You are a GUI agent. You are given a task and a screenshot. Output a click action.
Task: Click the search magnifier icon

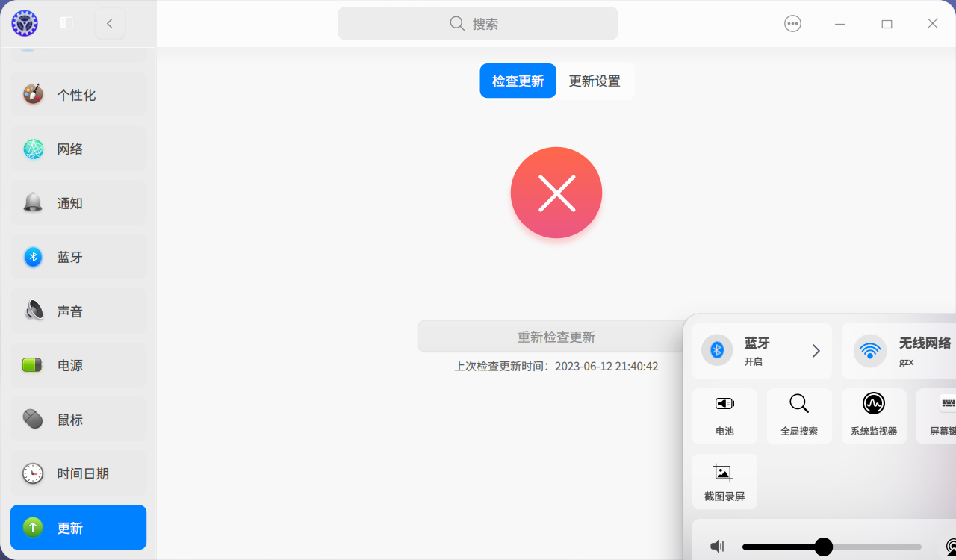(x=457, y=23)
